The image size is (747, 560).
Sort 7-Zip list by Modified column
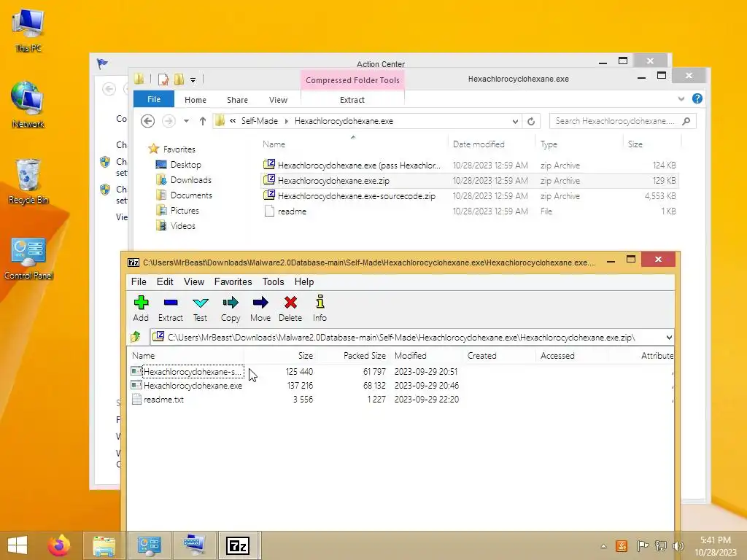coord(410,356)
